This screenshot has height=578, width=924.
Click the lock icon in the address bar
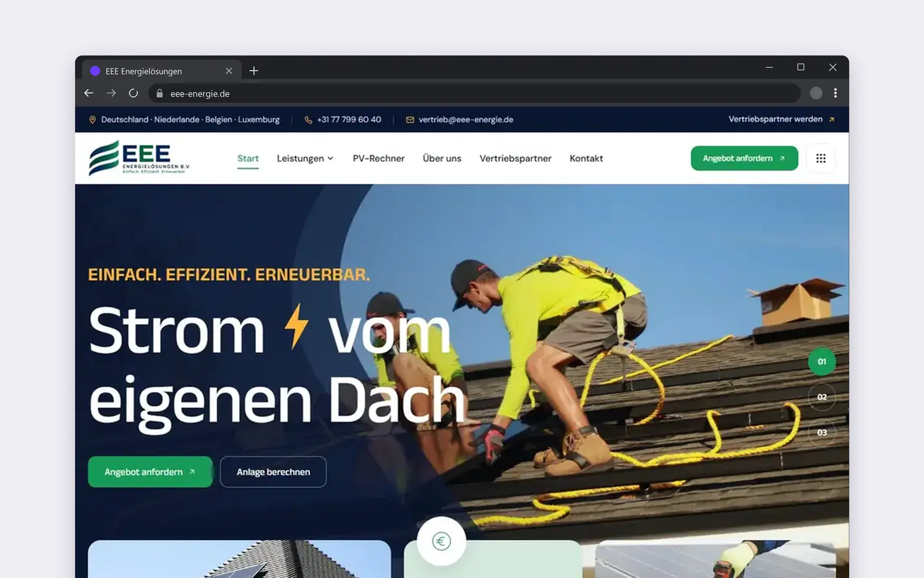160,93
